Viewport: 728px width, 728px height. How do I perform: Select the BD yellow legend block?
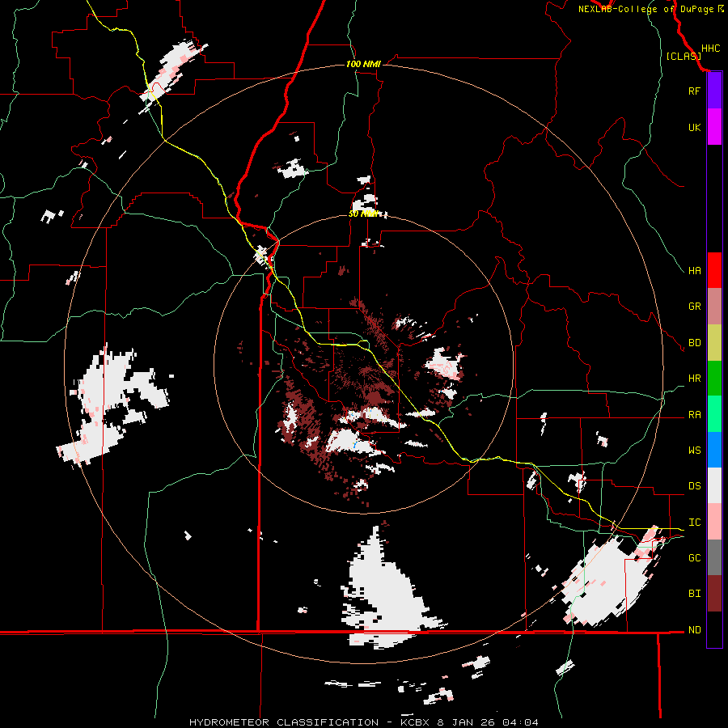714,343
